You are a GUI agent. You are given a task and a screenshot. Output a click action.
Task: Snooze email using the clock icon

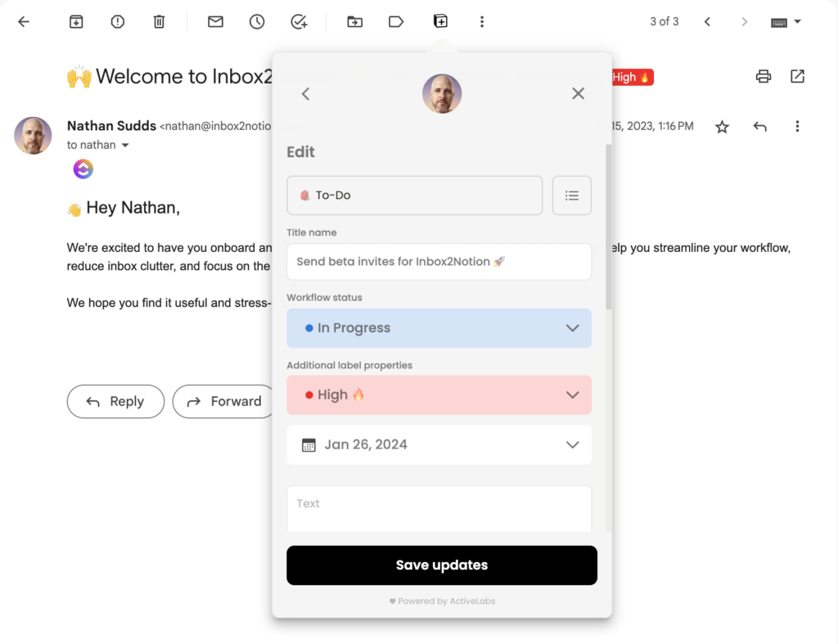pos(257,22)
